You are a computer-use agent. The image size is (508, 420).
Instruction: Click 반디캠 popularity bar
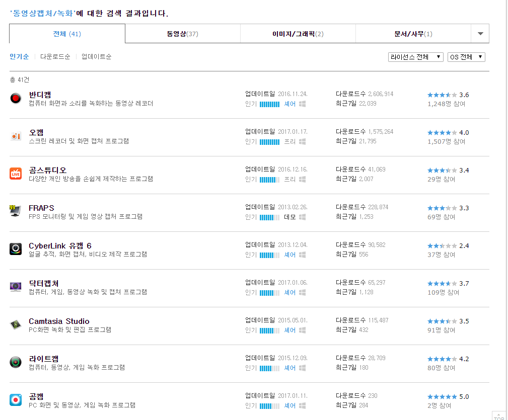(269, 104)
